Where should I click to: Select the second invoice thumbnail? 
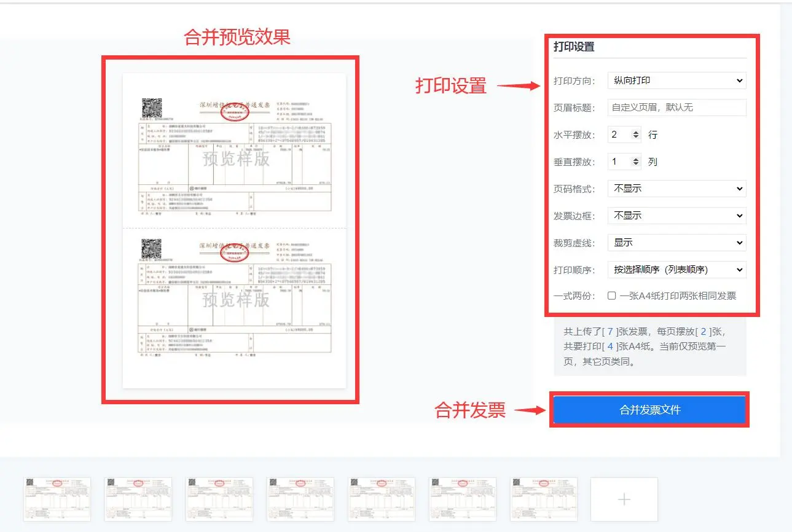click(x=138, y=499)
